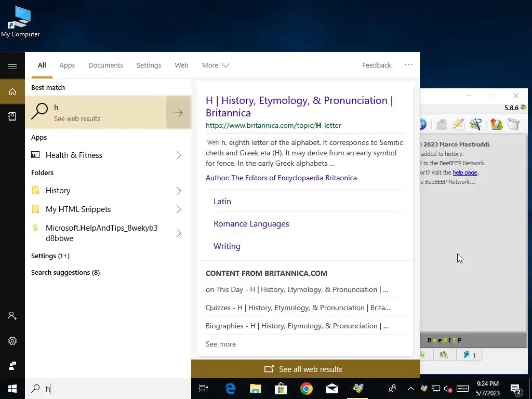Open 'on This Day' Britannica result
Viewport: 532px width, 399px height.
[297, 289]
